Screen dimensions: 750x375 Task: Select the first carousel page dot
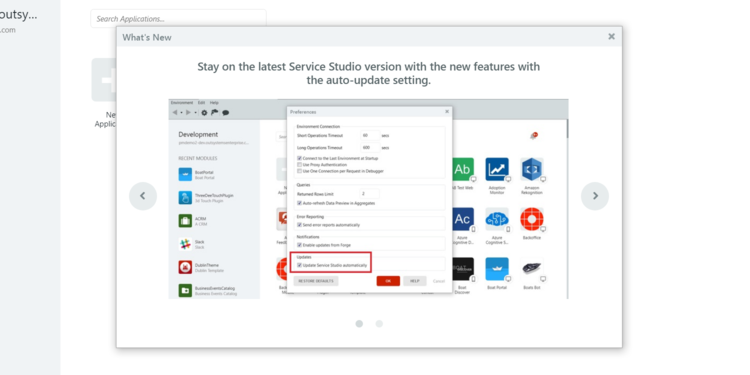point(359,324)
